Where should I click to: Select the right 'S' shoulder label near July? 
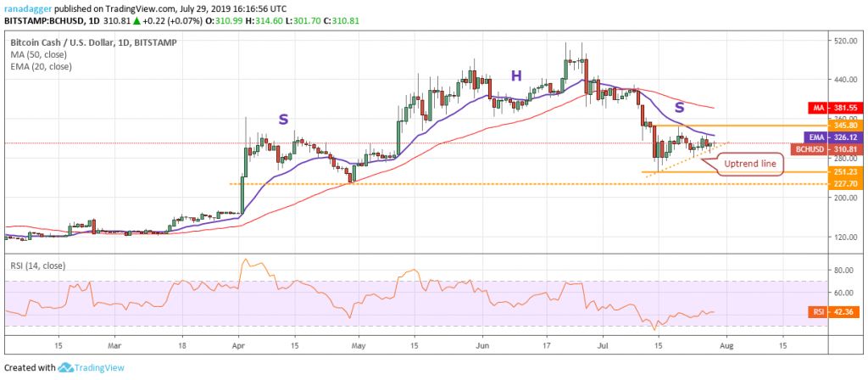(678, 108)
